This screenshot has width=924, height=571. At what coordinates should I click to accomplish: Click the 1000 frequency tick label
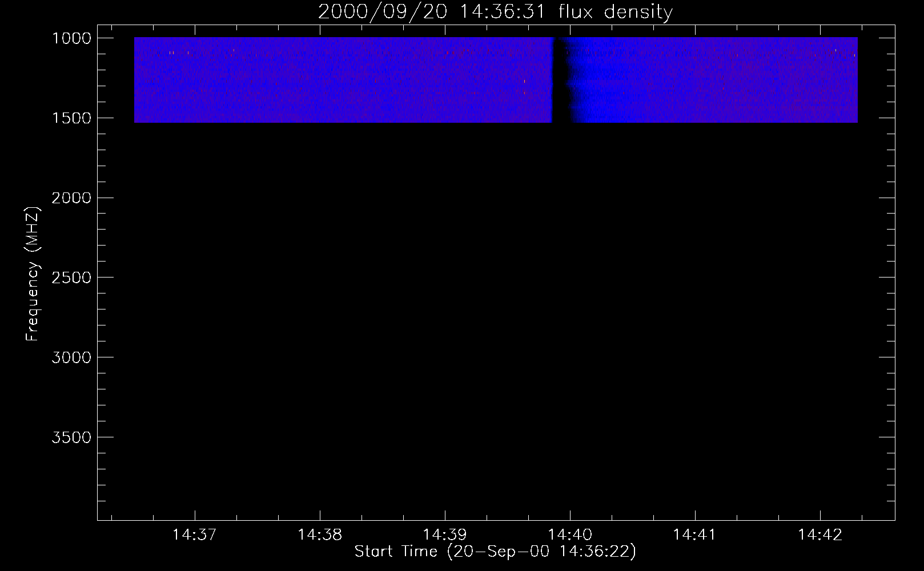tap(71, 38)
